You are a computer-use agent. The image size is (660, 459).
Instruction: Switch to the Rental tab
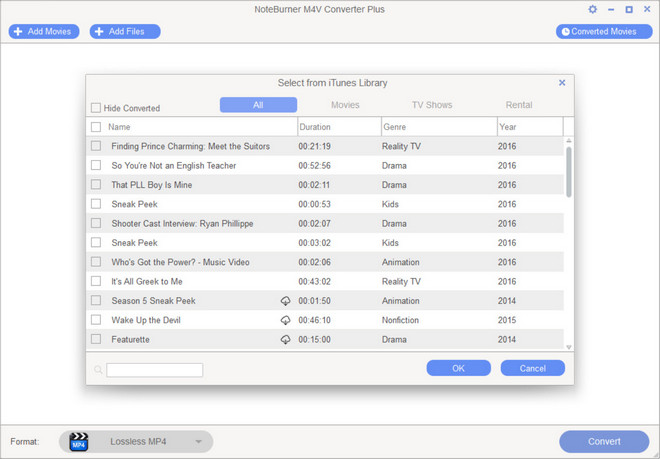[x=519, y=105]
